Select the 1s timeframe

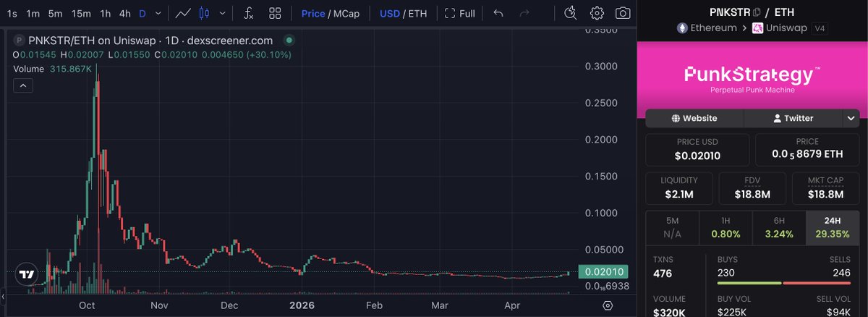(12, 13)
